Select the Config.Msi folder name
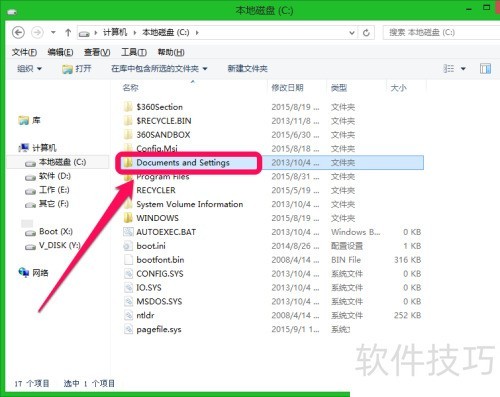The image size is (500, 397). point(157,148)
